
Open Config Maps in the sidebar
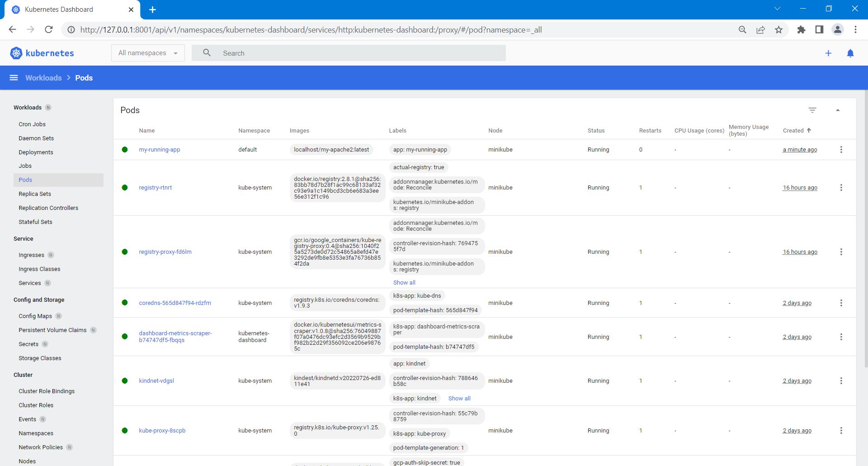pos(35,316)
